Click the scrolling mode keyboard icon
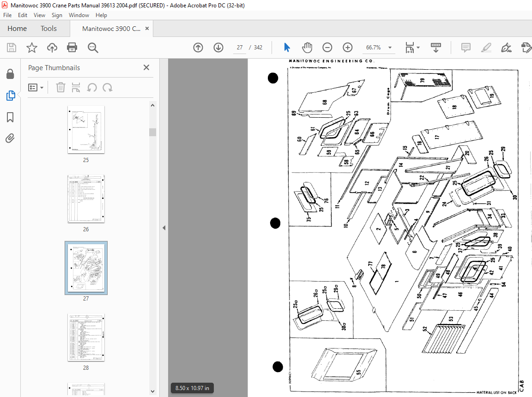 point(436,48)
